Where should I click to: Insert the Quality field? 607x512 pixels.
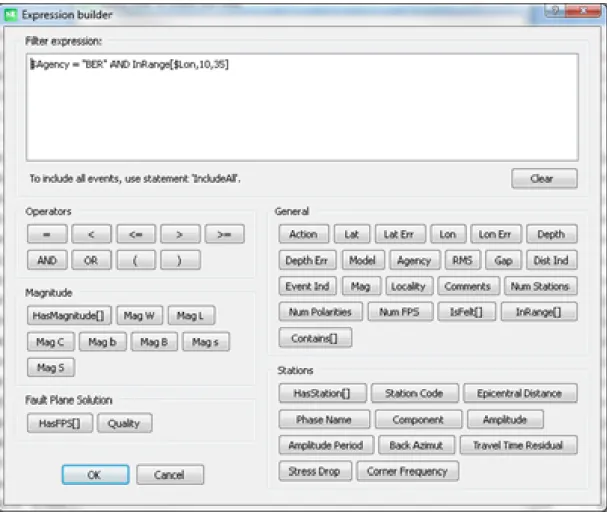click(x=124, y=423)
